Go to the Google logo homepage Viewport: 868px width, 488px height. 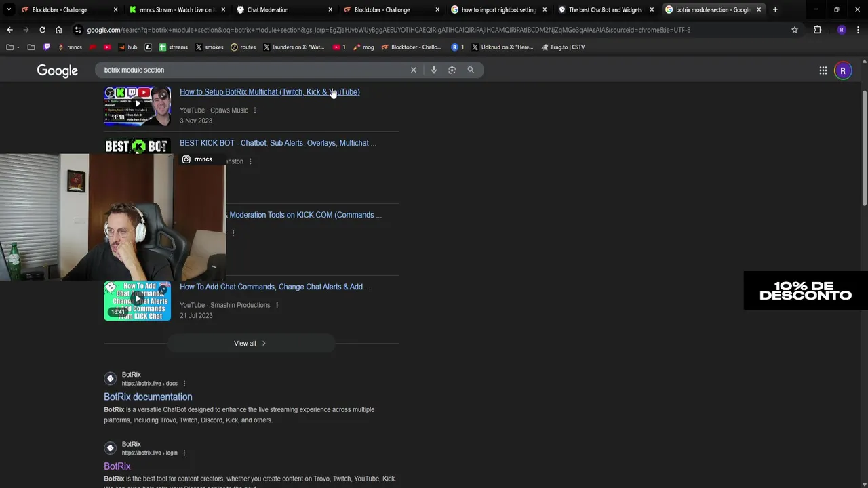57,70
